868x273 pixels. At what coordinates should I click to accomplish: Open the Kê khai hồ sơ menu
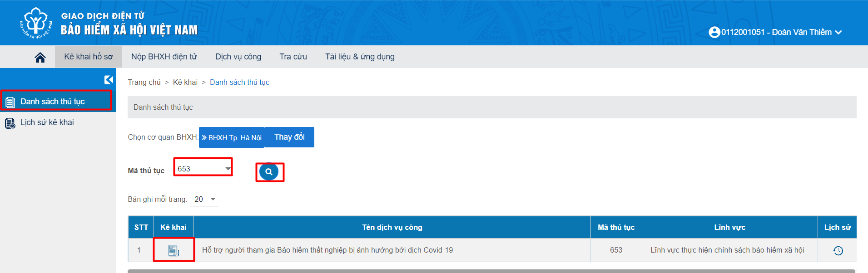point(88,57)
